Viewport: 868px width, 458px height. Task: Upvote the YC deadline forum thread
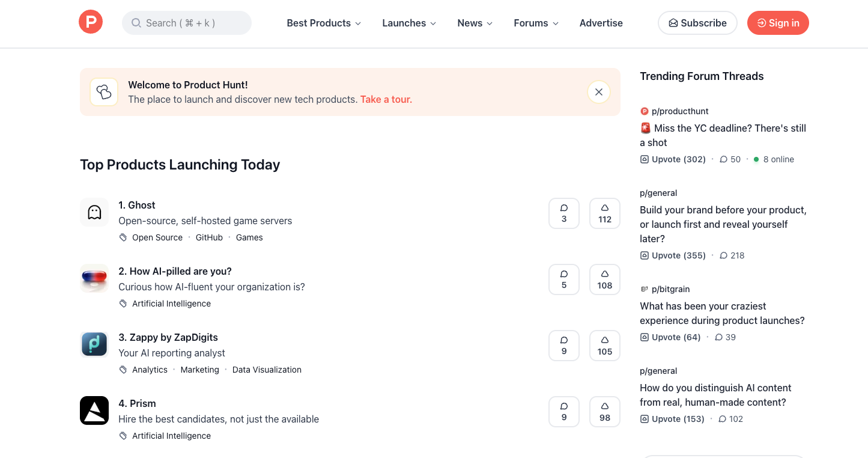(x=673, y=159)
